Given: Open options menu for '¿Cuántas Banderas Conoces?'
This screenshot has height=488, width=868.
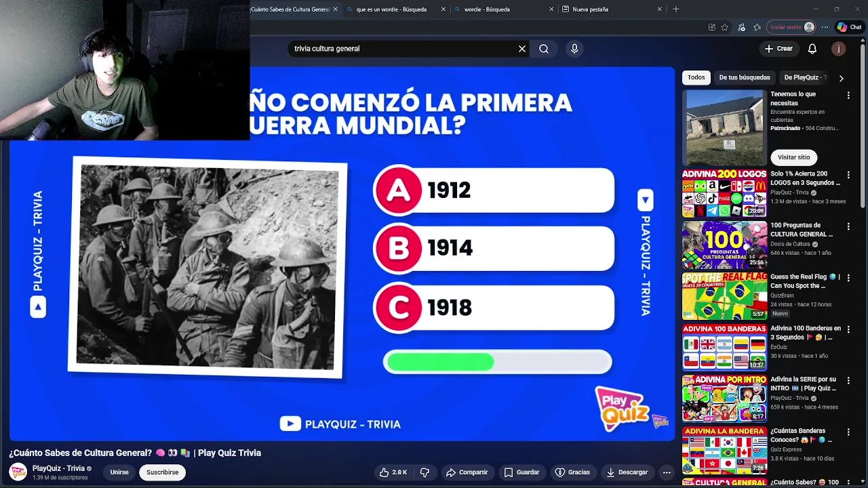Looking at the screenshot, I should [848, 432].
